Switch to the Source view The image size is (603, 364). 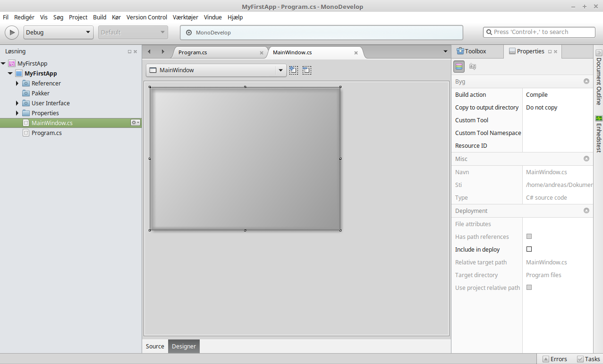[155, 346]
